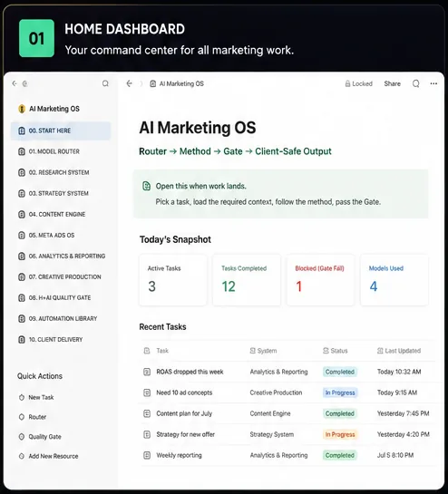Open 05. META ADS OS page

point(52,235)
